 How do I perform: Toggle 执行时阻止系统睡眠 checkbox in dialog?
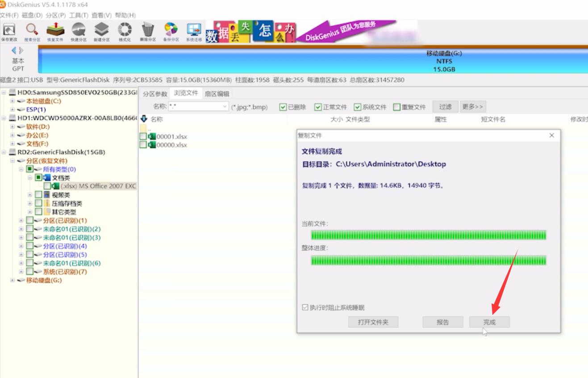coord(305,307)
